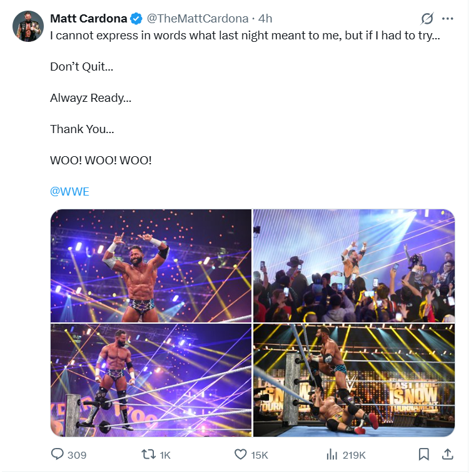Open Matt Cardona's profile avatar
This screenshot has height=473, width=476.
[28, 26]
